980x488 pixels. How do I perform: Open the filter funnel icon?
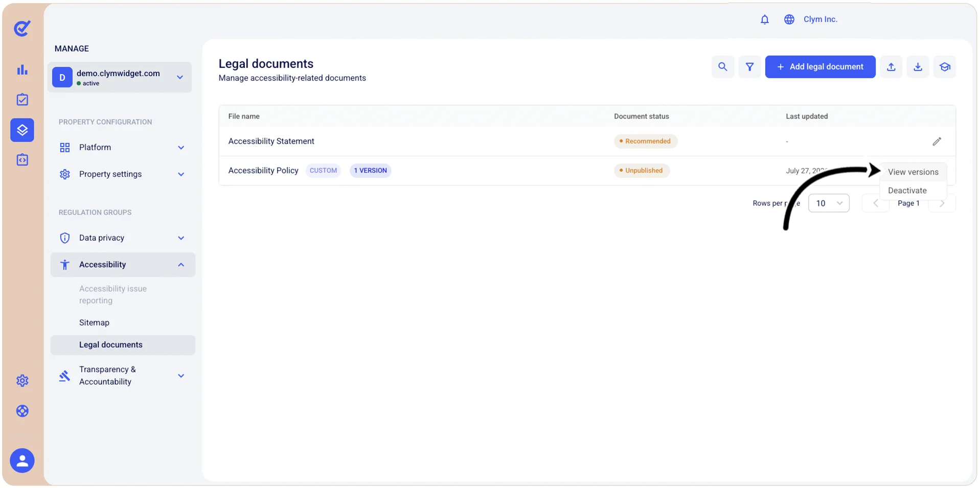(749, 67)
